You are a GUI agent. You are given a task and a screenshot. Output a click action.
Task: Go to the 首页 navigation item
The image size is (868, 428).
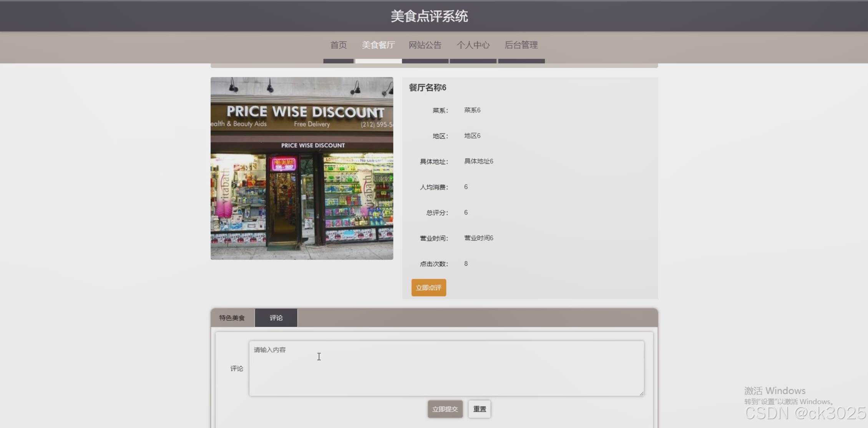338,45
